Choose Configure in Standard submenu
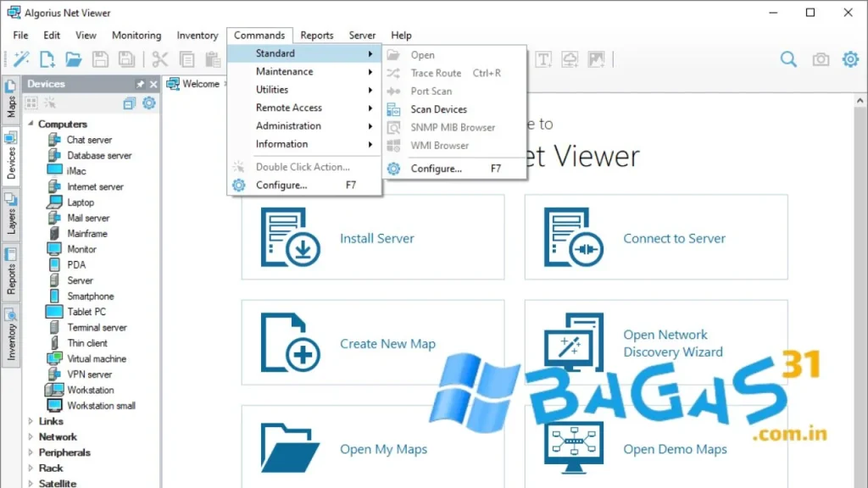 pyautogui.click(x=454, y=169)
